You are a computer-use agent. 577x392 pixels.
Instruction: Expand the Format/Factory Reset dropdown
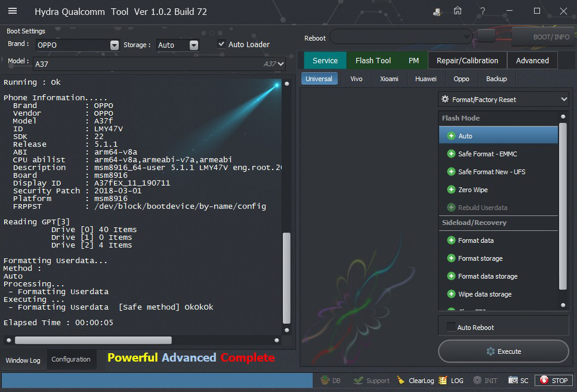pyautogui.click(x=504, y=100)
